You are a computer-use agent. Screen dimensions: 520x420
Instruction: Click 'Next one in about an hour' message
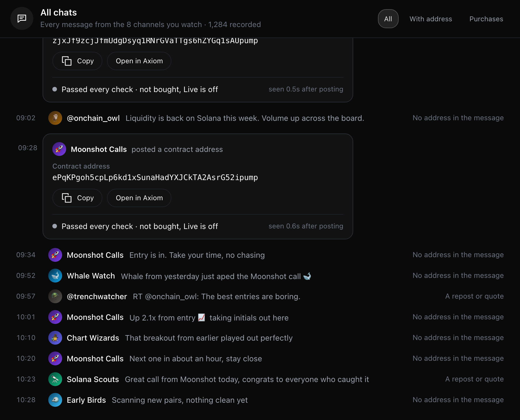coord(196,359)
